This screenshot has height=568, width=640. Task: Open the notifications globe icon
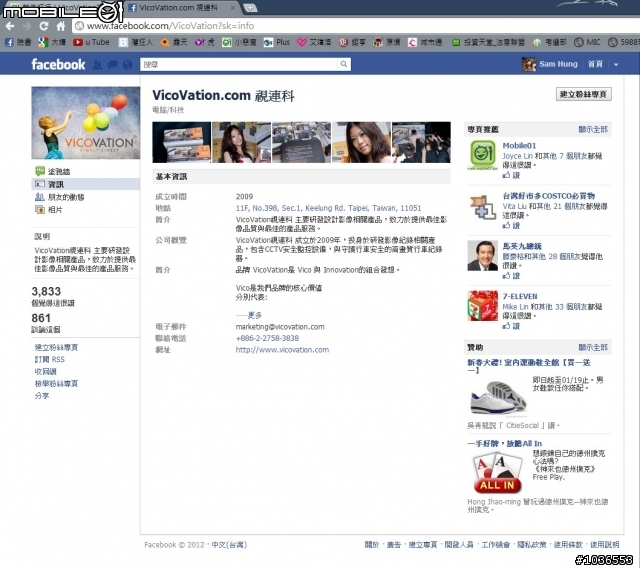click(x=127, y=64)
